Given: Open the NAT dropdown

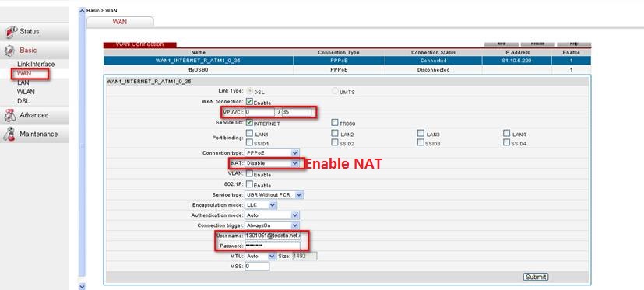Looking at the screenshot, I should click(x=272, y=163).
